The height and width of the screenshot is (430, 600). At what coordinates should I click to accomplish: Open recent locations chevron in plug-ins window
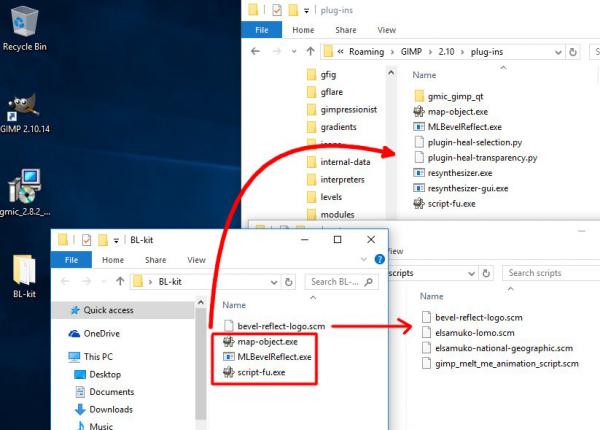coord(294,51)
